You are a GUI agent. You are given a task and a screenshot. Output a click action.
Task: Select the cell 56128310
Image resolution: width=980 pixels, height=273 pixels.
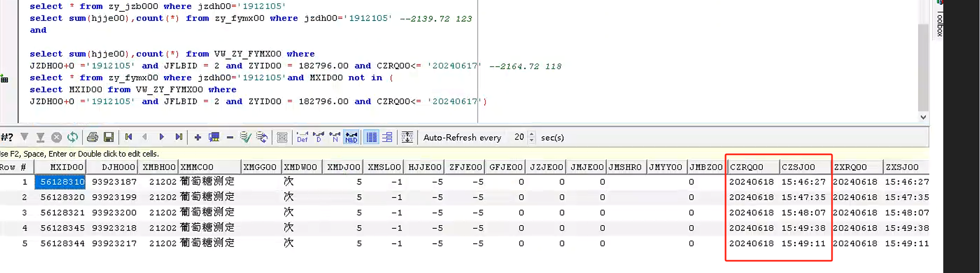coord(60,182)
